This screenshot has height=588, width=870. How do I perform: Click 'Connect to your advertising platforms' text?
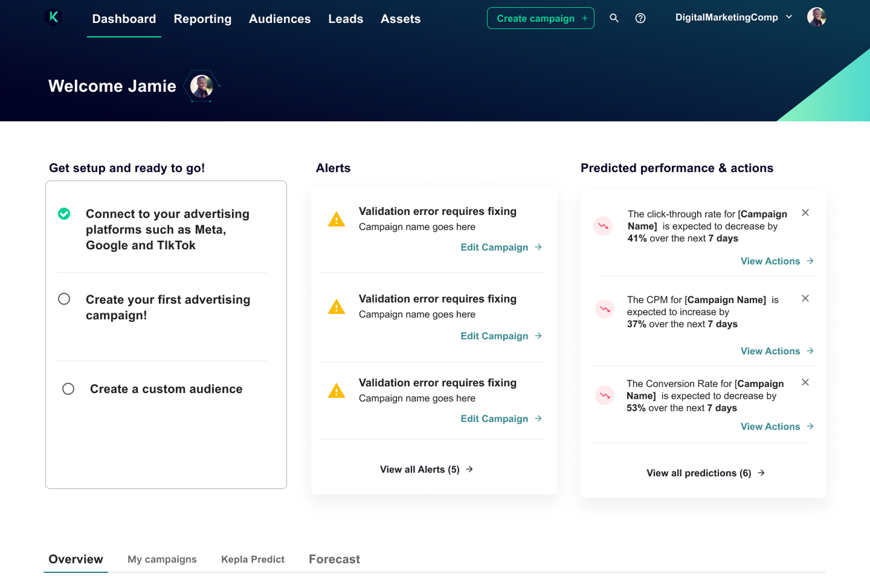167,229
